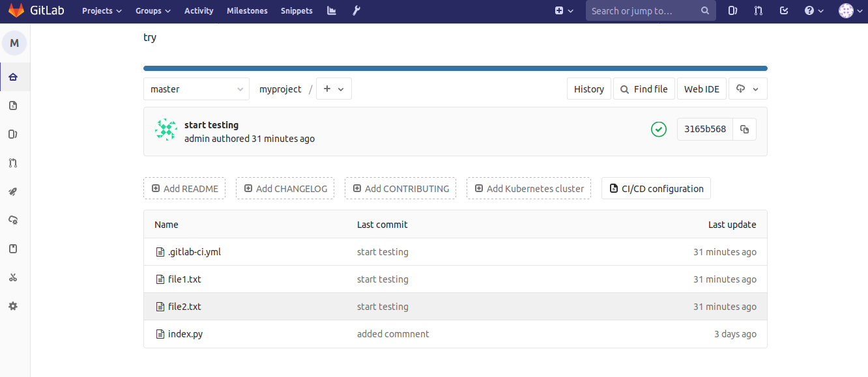Click the magnifier icon in the search box
868x377 pixels.
point(705,10)
